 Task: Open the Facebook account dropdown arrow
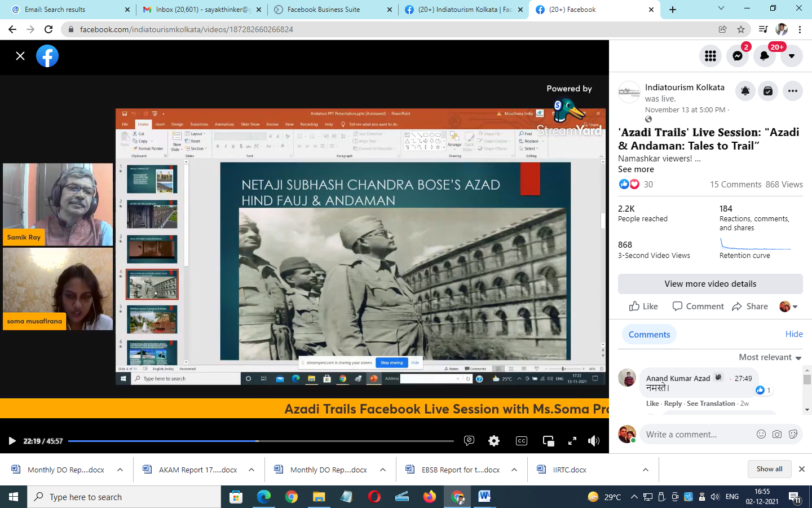(791, 56)
